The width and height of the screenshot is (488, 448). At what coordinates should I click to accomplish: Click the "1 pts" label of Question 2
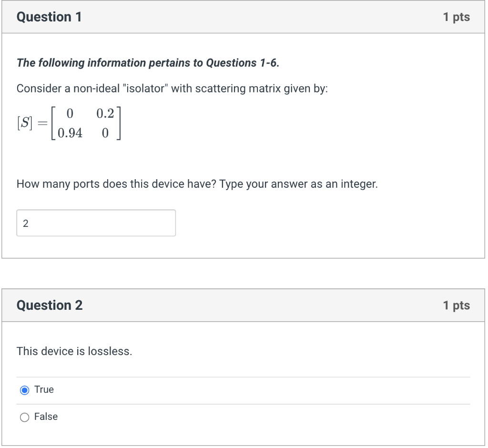pyautogui.click(x=457, y=305)
